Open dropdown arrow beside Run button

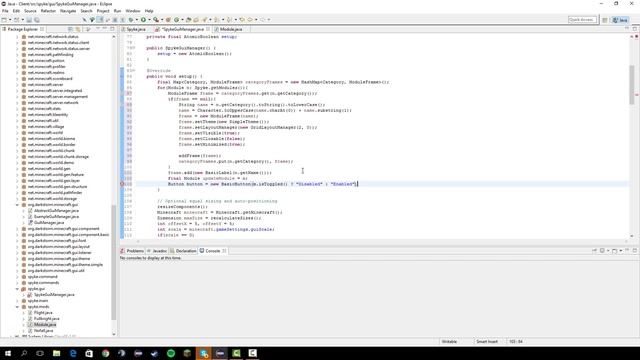[149, 20]
